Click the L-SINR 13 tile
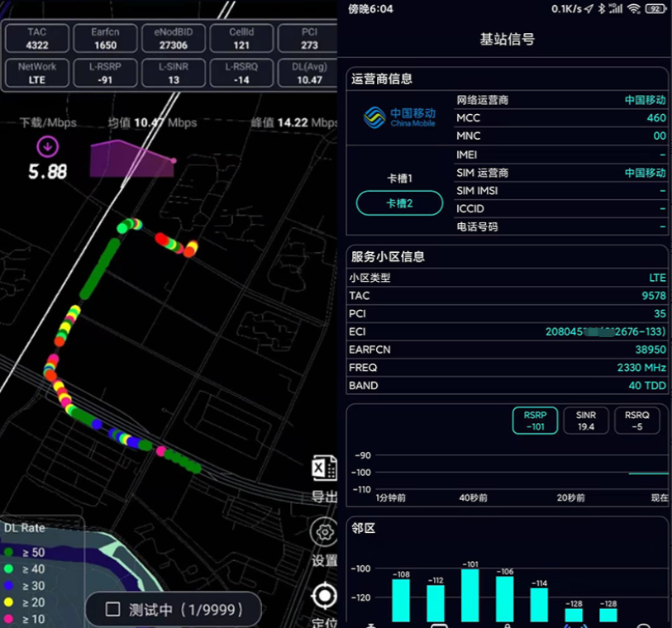This screenshot has width=672, height=628. pos(174,74)
